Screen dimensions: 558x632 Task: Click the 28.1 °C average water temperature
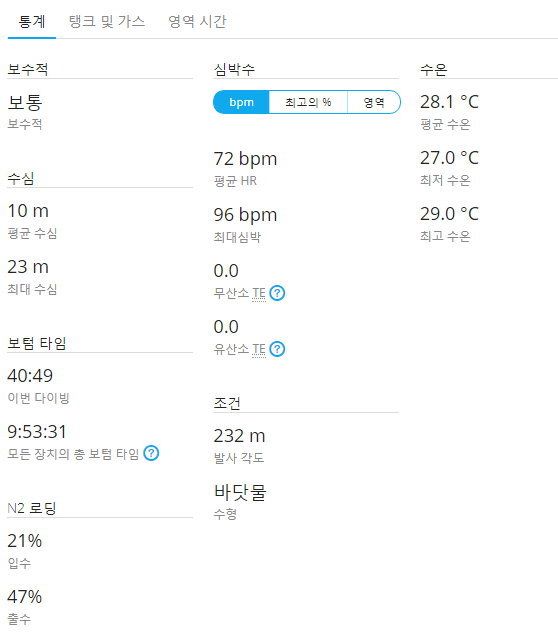tap(449, 102)
